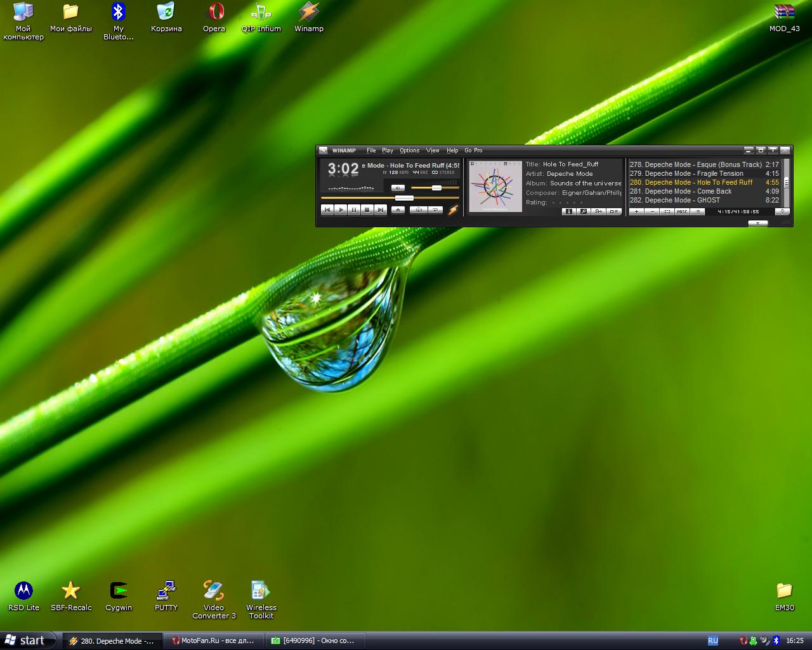The image size is (812, 650).
Task: Toggle shuffle in Winamp
Action: pos(418,210)
